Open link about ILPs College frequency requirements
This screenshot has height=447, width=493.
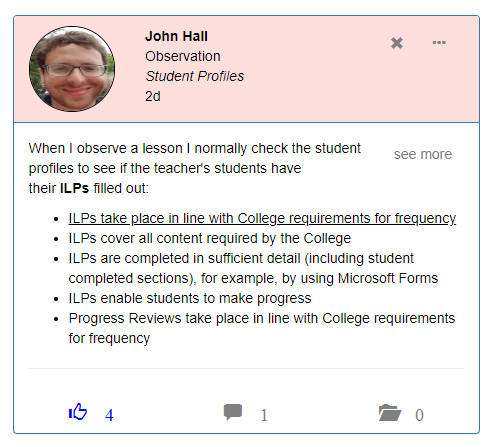pos(262,218)
